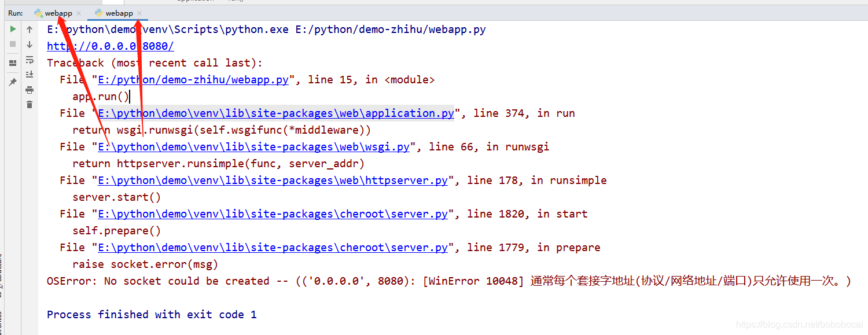Click the 'Run:' panel label
The image size is (868, 335).
click(16, 13)
